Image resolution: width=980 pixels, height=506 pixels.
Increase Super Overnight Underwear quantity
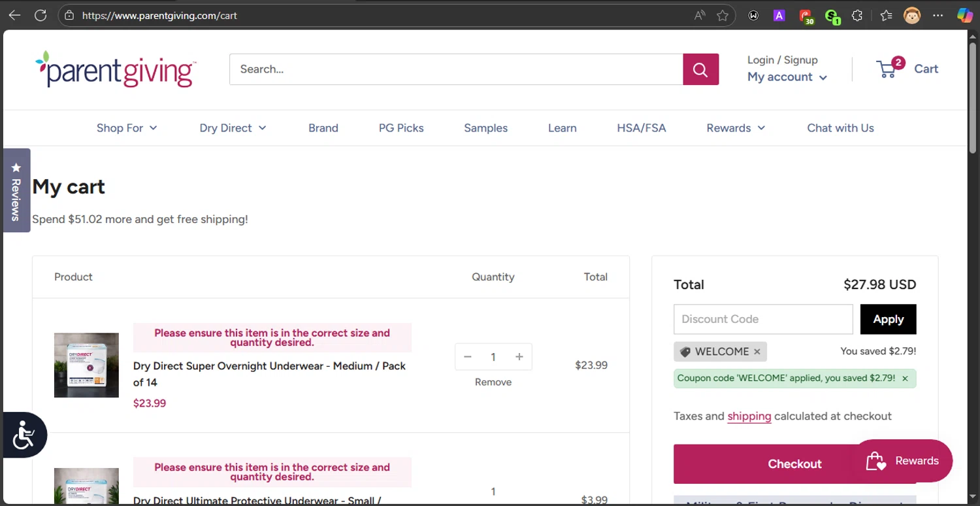click(519, 357)
